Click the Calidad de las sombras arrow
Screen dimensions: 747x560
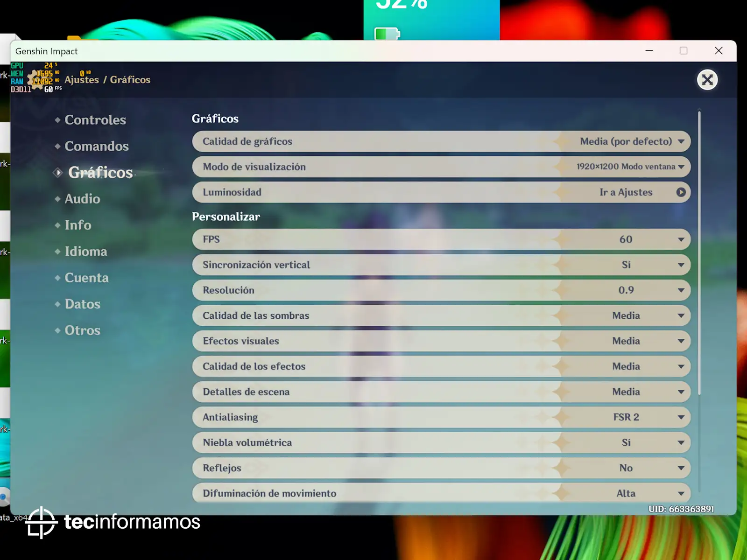(681, 316)
